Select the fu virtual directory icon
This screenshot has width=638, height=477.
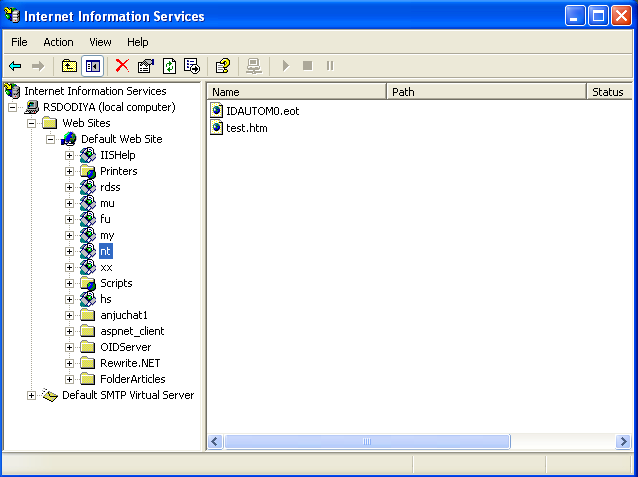coord(88,219)
